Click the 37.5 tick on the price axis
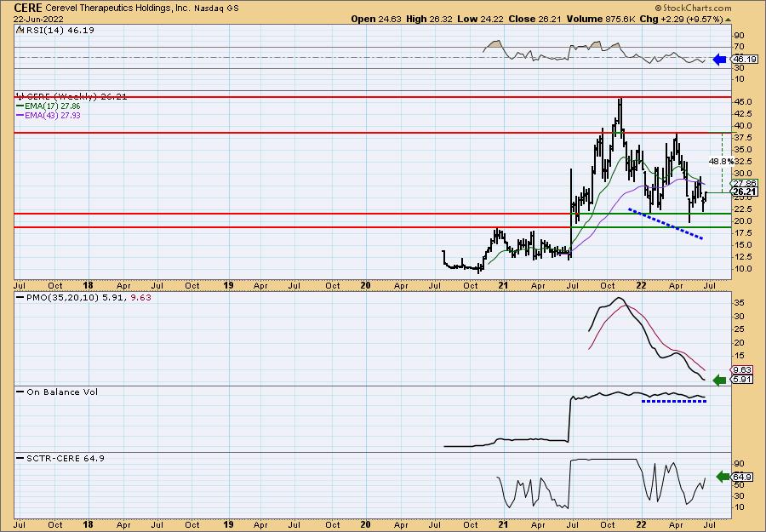Image resolution: width=766 pixels, height=532 pixels. 742,138
